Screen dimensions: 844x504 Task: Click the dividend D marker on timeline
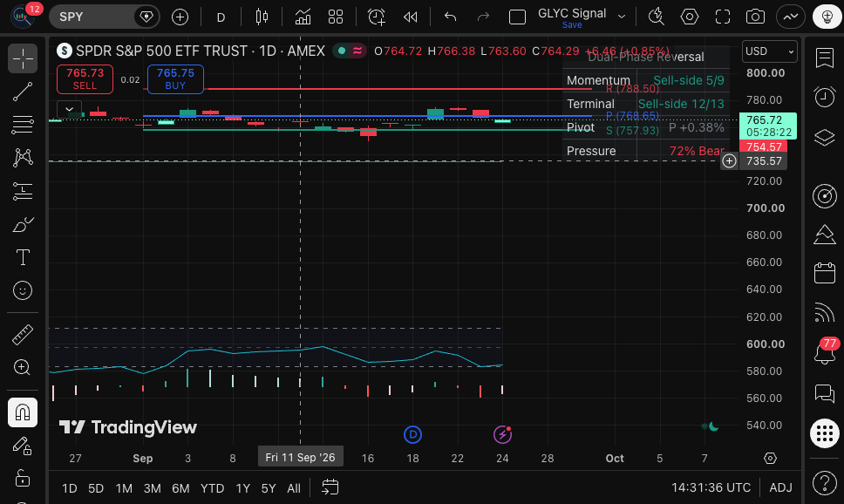pyautogui.click(x=413, y=434)
